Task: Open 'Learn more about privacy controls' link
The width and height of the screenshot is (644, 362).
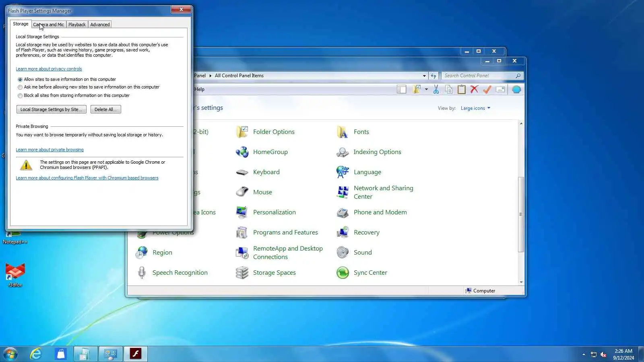Action: pos(49,69)
